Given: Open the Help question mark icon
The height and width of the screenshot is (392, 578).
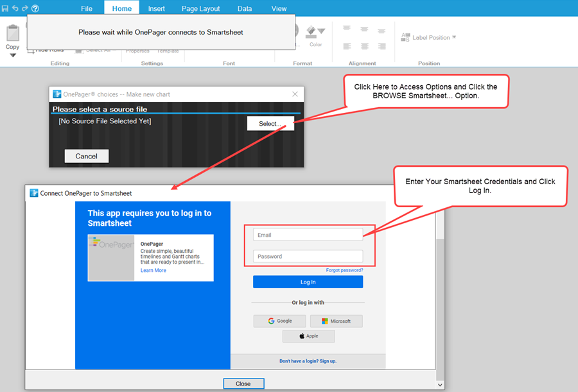Looking at the screenshot, I should click(x=35, y=8).
